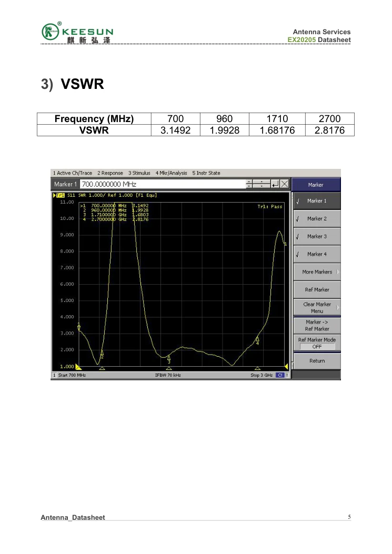Screen dimensions: 392x554
Task: Expand the Clear Marker Menu submenu
Action: point(317,307)
